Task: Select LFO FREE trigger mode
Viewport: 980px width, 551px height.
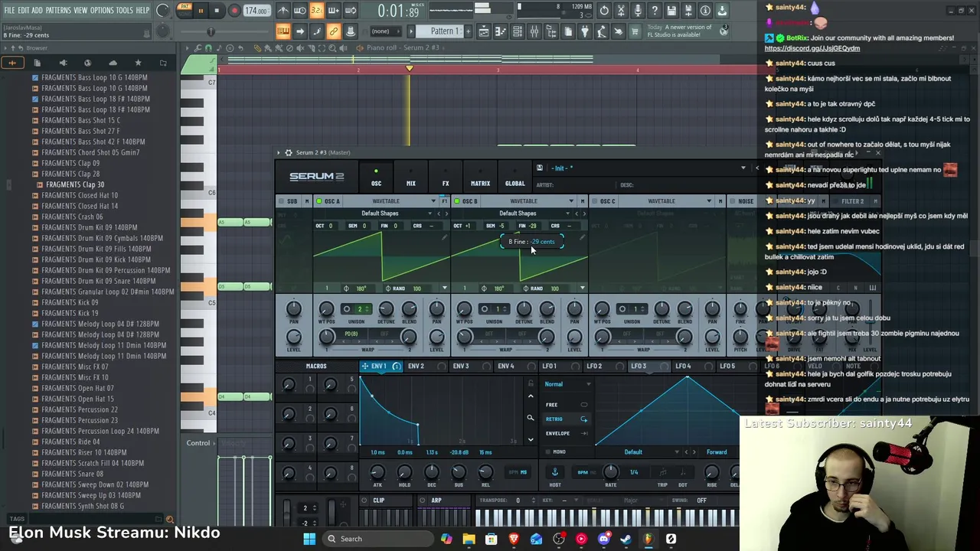Action: [567, 405]
